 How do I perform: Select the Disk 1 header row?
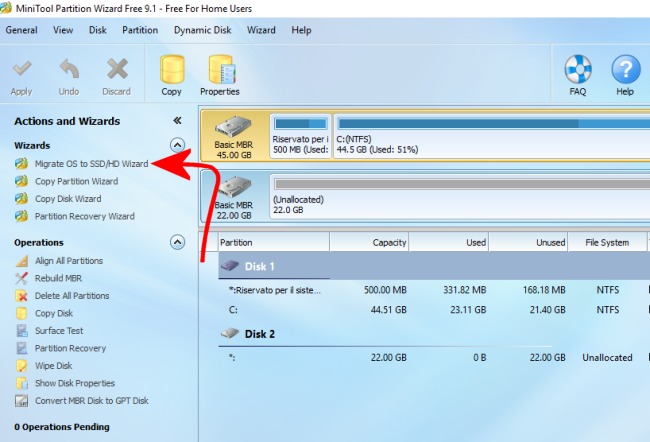click(x=434, y=266)
